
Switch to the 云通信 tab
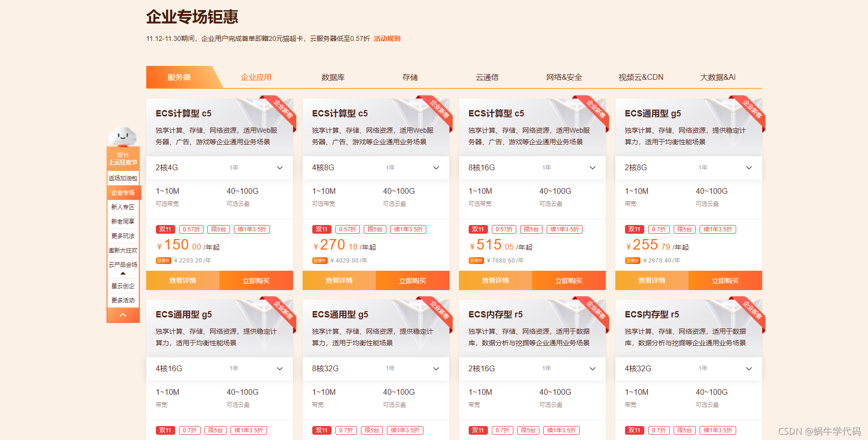tap(487, 77)
